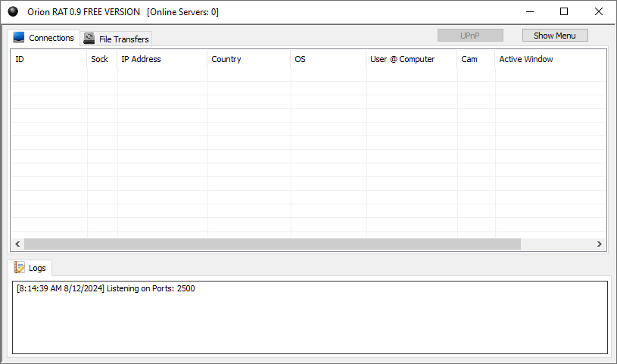This screenshot has width=617, height=364.
Task: Click the right arrow of horizontal scrollbar
Action: 600,244
